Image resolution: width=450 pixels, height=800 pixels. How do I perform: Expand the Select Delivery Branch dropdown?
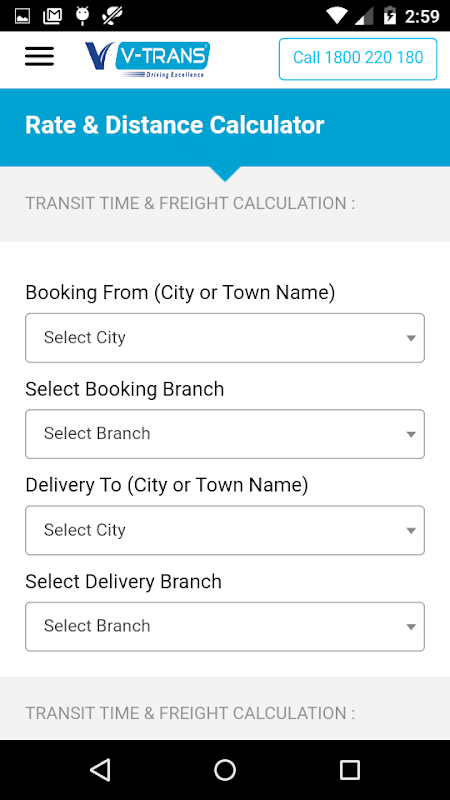225,627
